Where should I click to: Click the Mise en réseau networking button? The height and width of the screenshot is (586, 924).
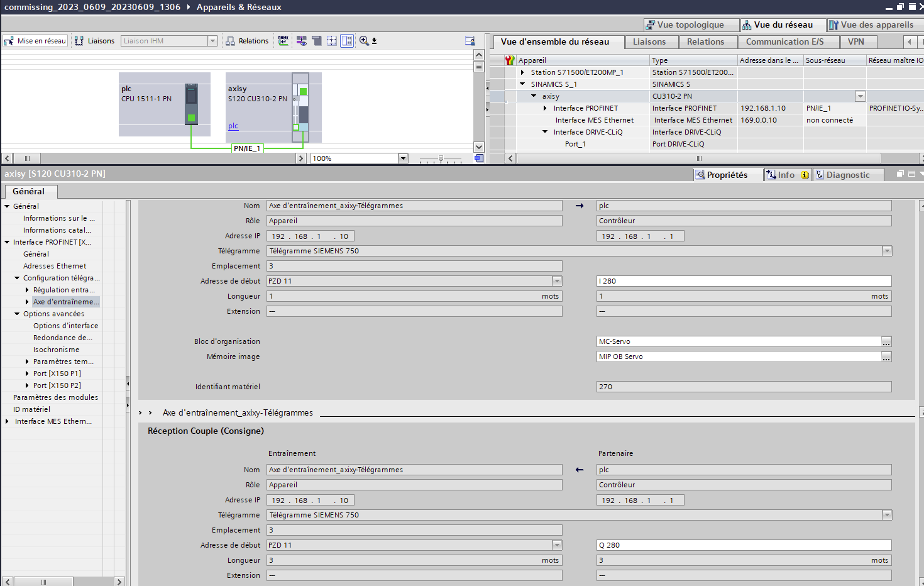tap(35, 41)
